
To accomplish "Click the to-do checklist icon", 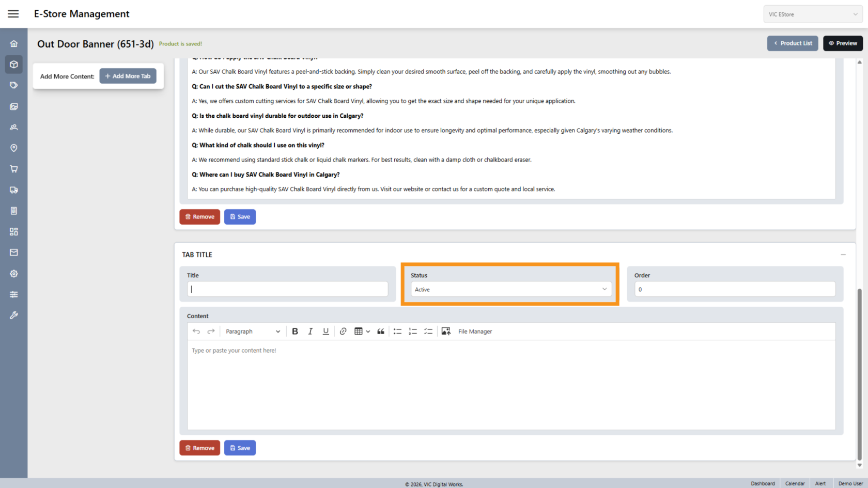I will pyautogui.click(x=428, y=332).
